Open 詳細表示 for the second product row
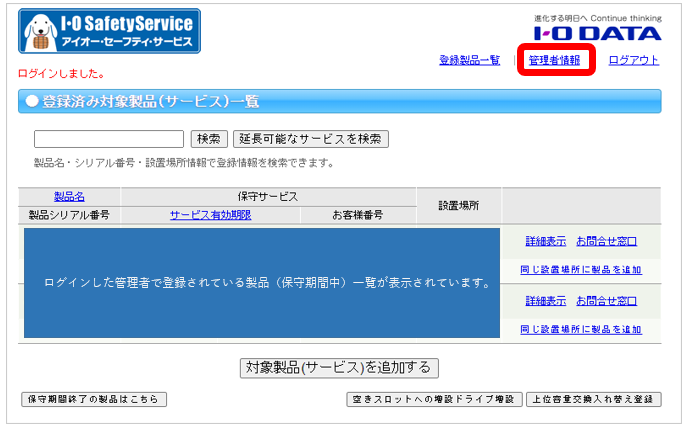Screen dimensions: 688x431 (x=546, y=300)
